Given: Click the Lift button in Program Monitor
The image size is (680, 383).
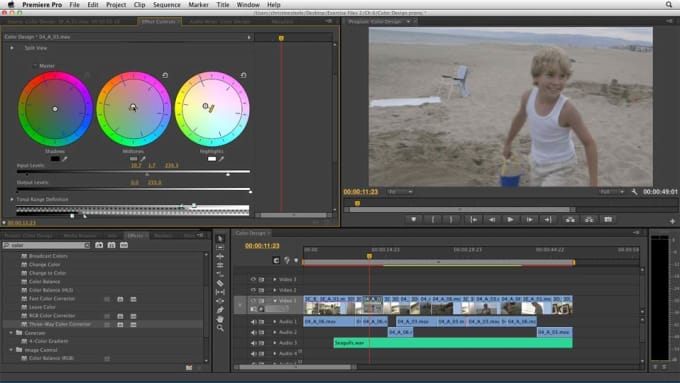Looking at the screenshot, I should tap(570, 220).
